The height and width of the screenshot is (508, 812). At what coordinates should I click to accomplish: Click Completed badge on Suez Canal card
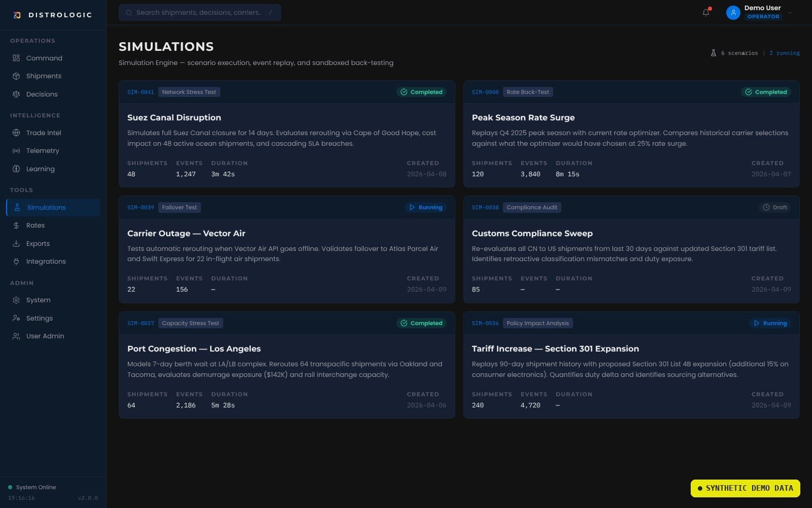(x=421, y=92)
